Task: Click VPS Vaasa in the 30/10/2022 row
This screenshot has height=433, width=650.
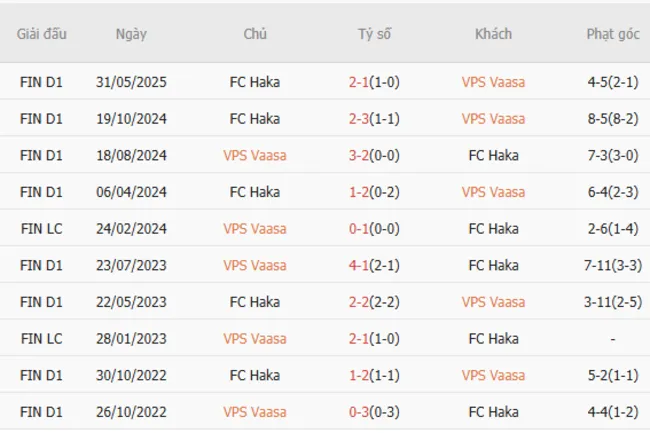Action: click(x=493, y=375)
